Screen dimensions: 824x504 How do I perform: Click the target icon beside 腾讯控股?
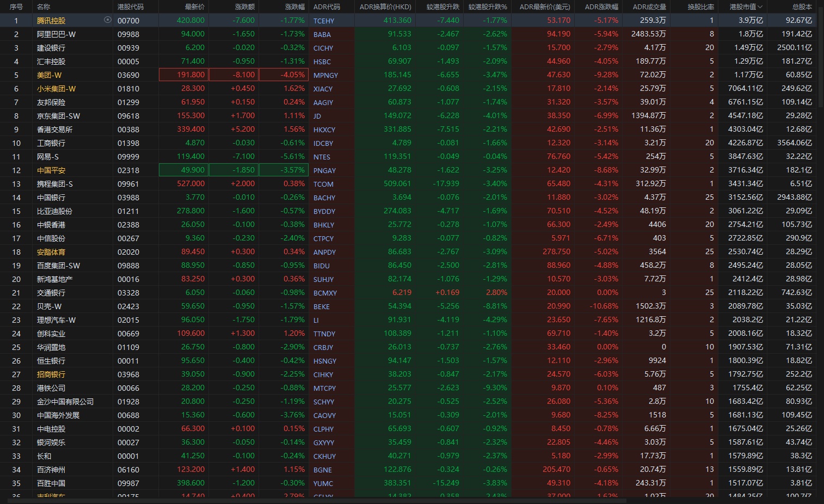(x=107, y=20)
